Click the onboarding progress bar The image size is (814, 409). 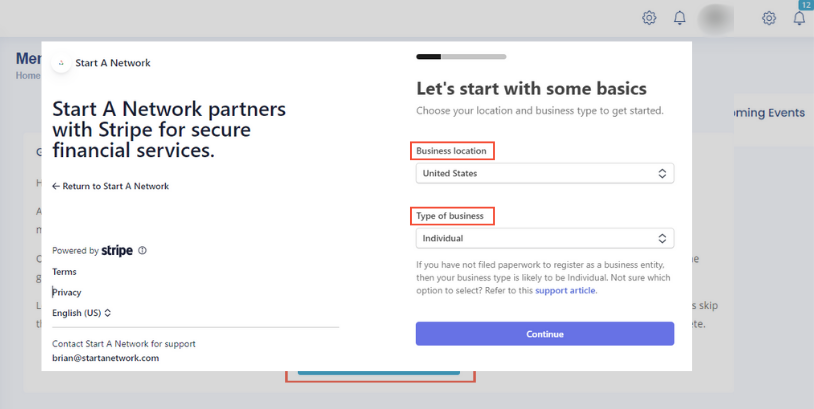point(461,56)
